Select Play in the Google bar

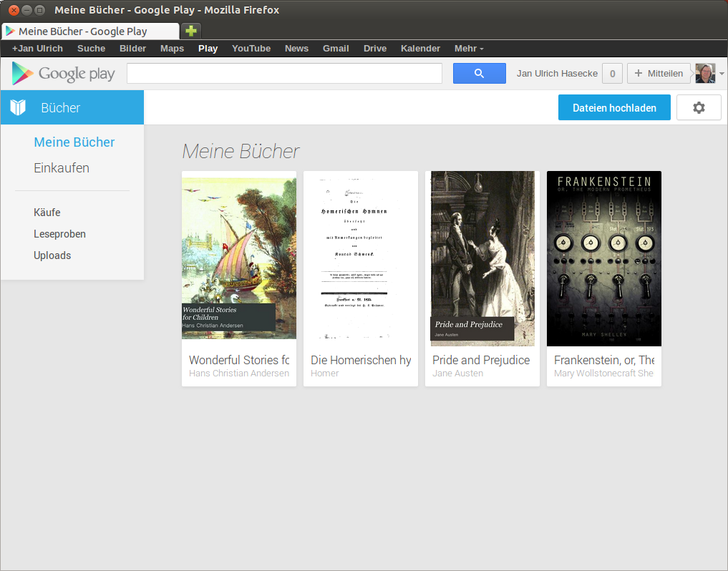pyautogui.click(x=208, y=48)
